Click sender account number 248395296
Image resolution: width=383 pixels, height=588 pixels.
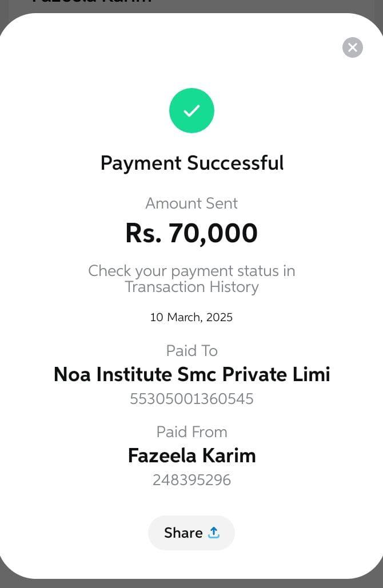(x=191, y=480)
